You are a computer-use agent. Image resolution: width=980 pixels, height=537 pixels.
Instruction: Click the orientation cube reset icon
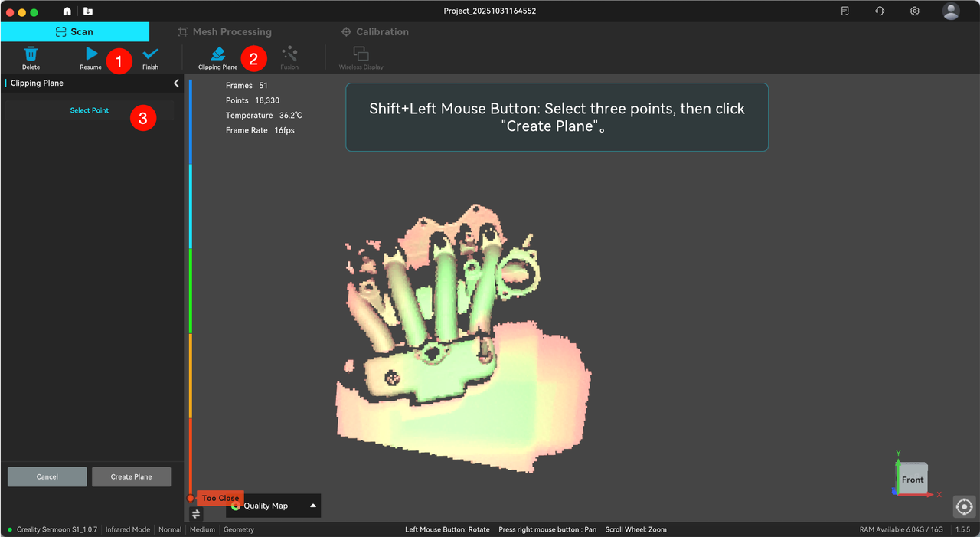tap(964, 506)
